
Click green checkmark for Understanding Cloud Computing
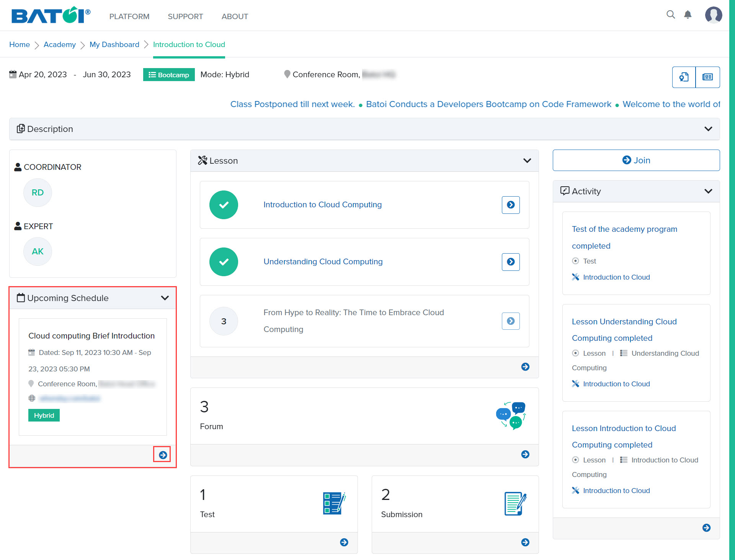[x=224, y=262]
